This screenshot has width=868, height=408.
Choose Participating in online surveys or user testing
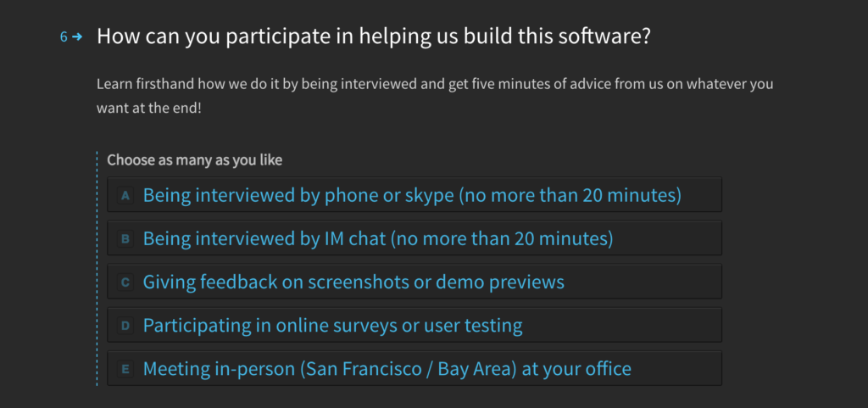coord(414,326)
